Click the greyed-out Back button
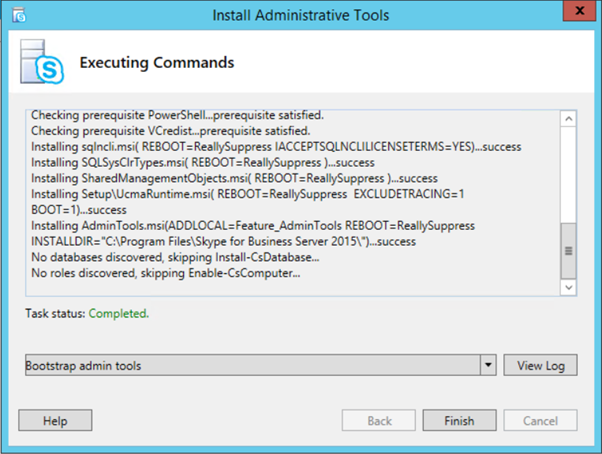 (379, 421)
